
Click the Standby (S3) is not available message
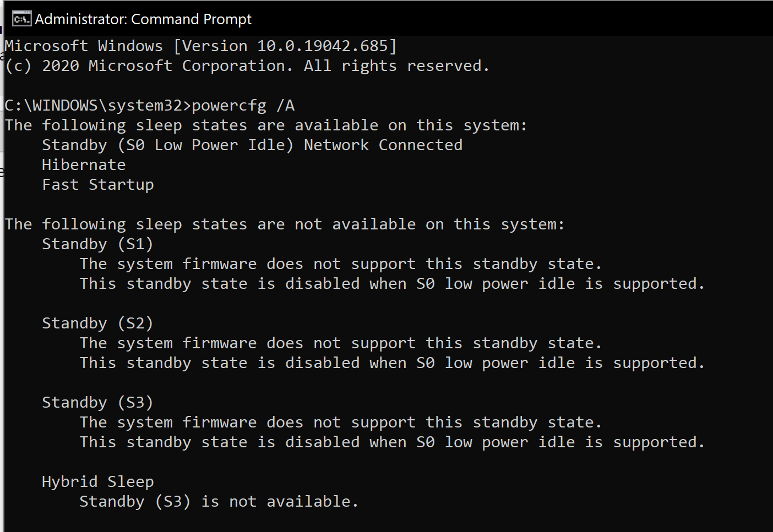point(218,501)
